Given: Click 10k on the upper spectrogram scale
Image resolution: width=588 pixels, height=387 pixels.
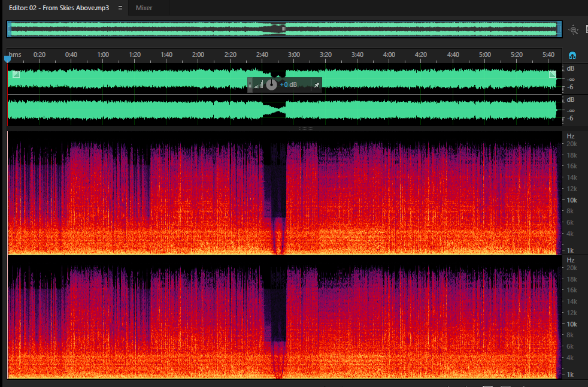Looking at the screenshot, I should coord(571,200).
